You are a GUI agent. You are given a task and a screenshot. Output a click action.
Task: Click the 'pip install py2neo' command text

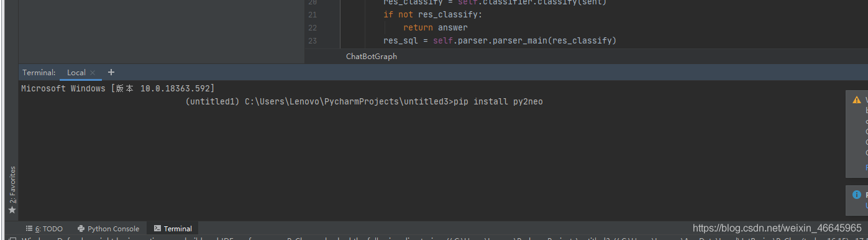[x=498, y=101]
